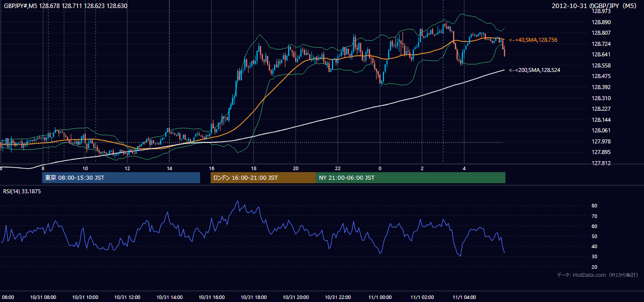Click price axis label 128.061
Viewport: 644px width, 302px height.
[601, 130]
